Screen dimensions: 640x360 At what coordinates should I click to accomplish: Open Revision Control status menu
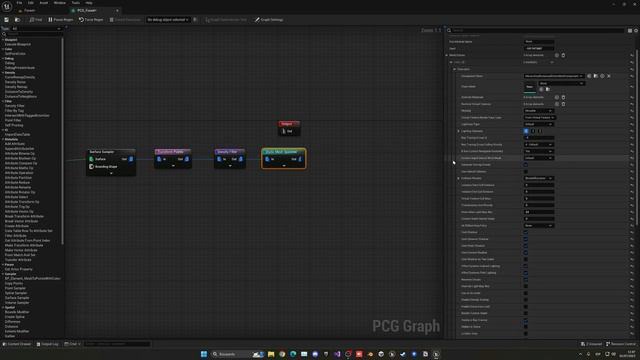pyautogui.click(x=621, y=344)
